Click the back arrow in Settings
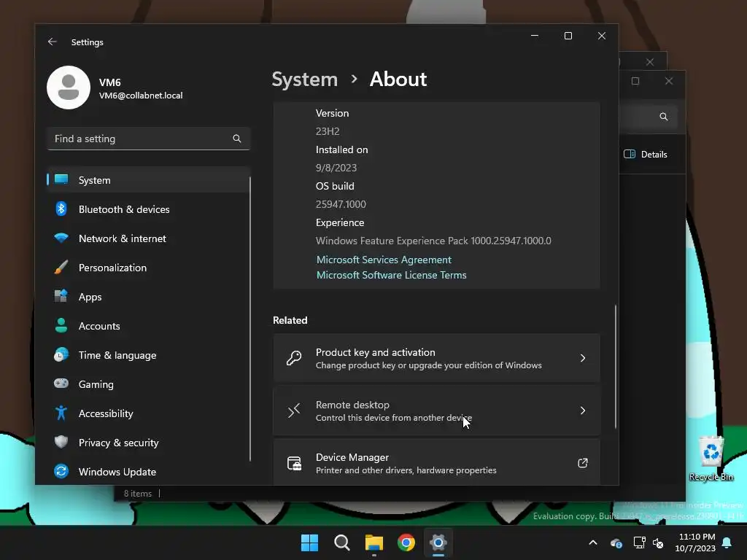The height and width of the screenshot is (560, 747). (52, 42)
